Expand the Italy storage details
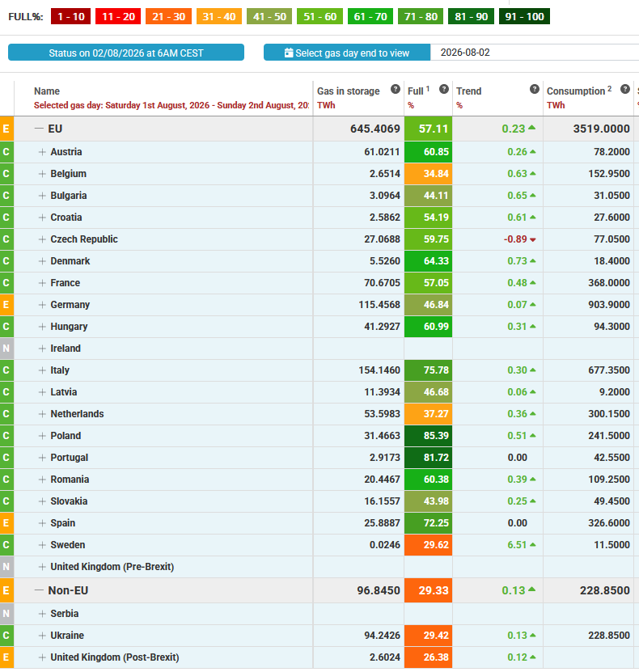 point(42,370)
